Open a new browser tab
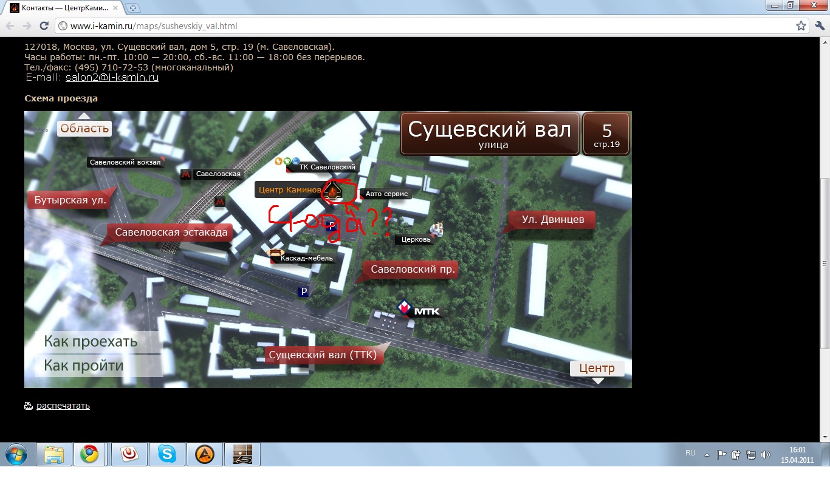The height and width of the screenshot is (504, 830). (x=133, y=8)
